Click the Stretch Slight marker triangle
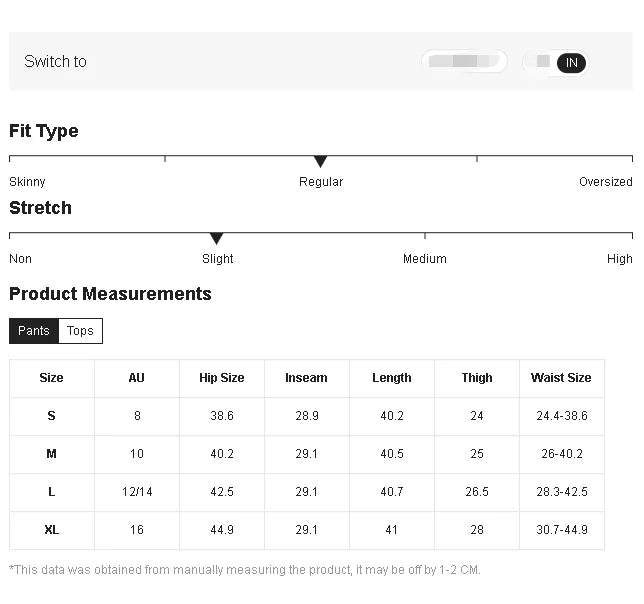The image size is (644, 604). pos(216,238)
